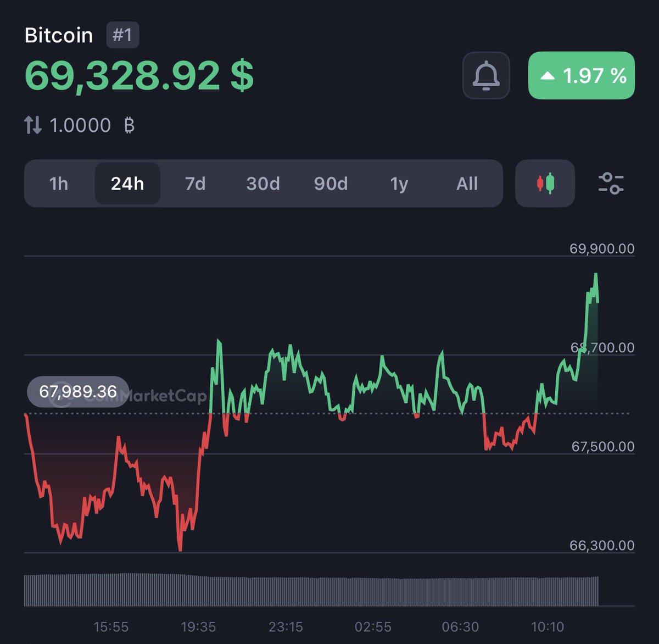Tap the 69,900.00 axis label
659x644 pixels.
point(602,248)
